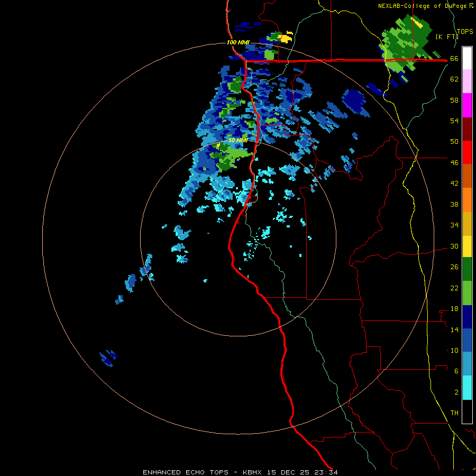
Task: Click the legend value '6'
Action: click(x=456, y=371)
